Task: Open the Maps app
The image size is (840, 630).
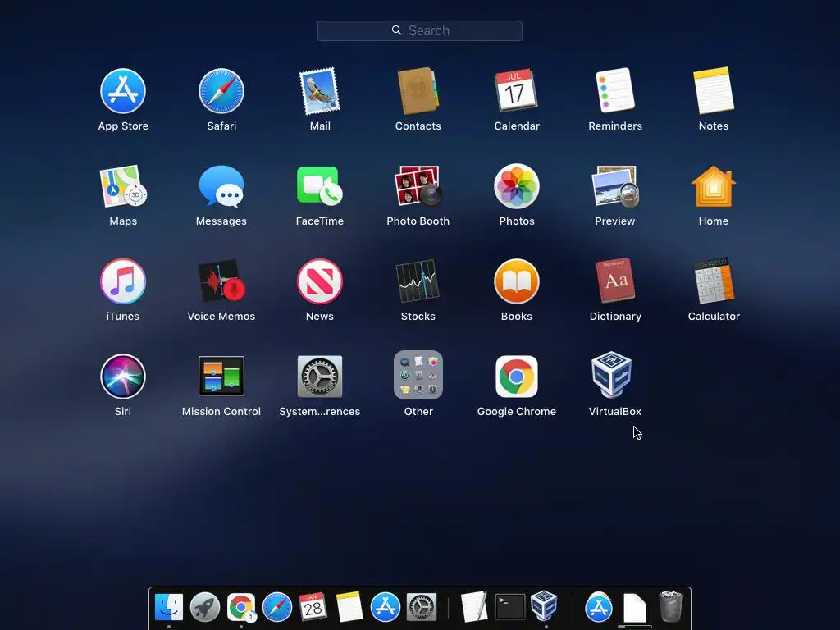Action: (123, 186)
